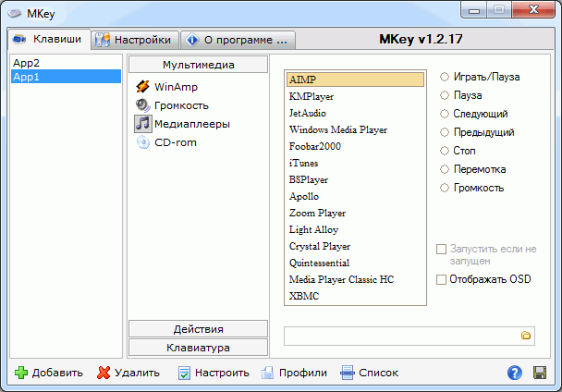Image resolution: width=562 pixels, height=392 pixels.
Task: Click the Медиаплееры text label
Action: pyautogui.click(x=192, y=124)
